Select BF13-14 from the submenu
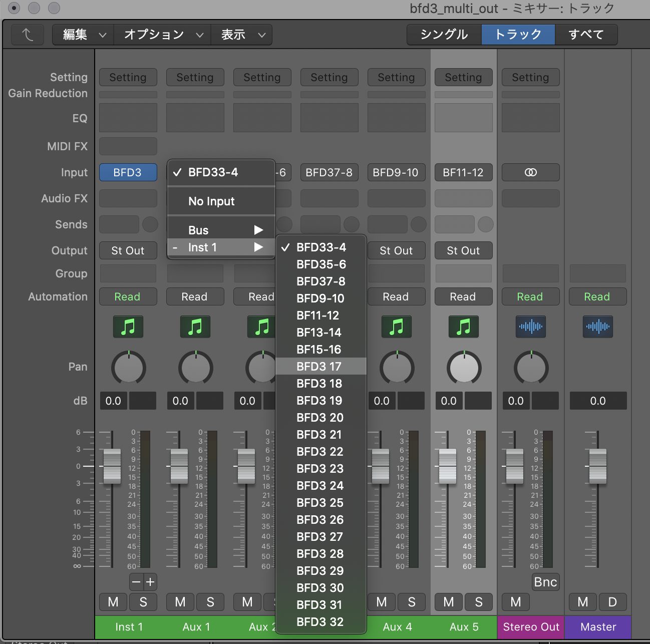650x644 pixels. [x=321, y=333]
